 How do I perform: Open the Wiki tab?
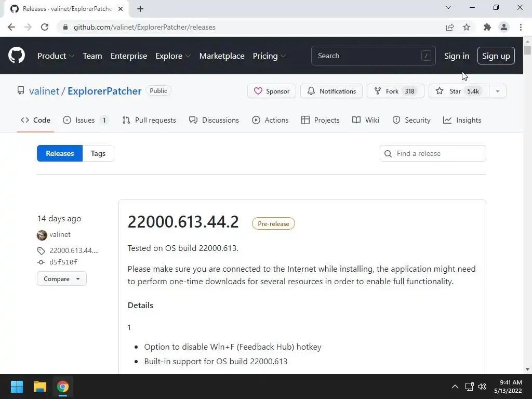coord(366,120)
